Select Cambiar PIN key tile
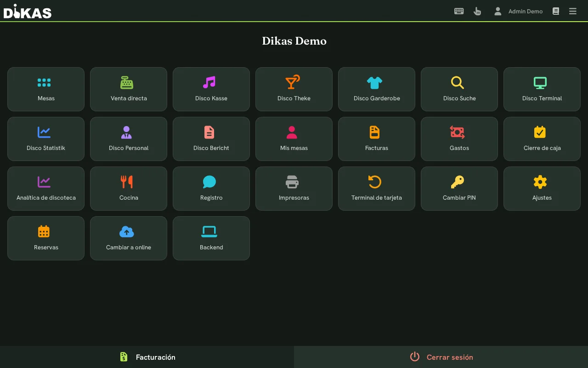This screenshot has height=368, width=588. (x=459, y=189)
